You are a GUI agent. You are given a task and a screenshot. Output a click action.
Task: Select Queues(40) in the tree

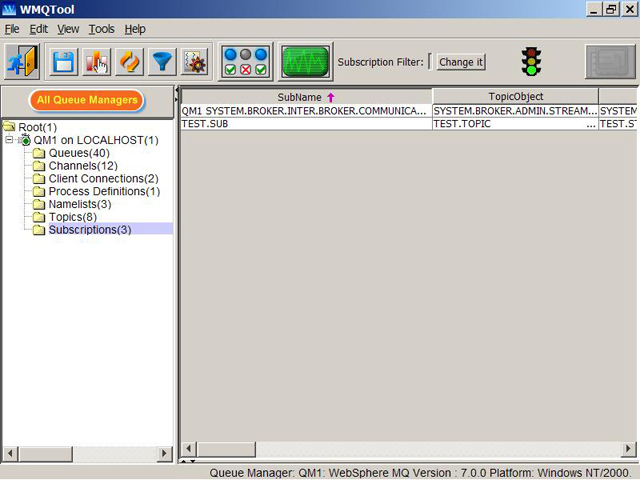[x=79, y=153]
